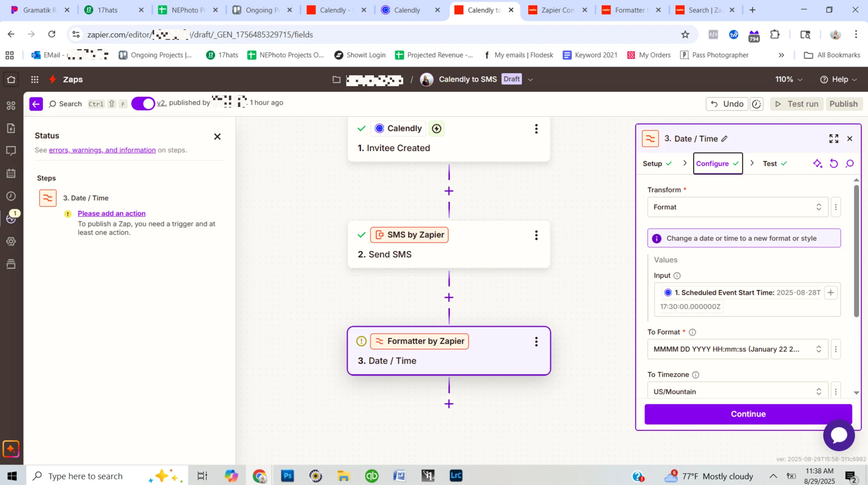Expand the Calendly to SMS title chevron
This screenshot has width=868, height=485.
point(530,80)
